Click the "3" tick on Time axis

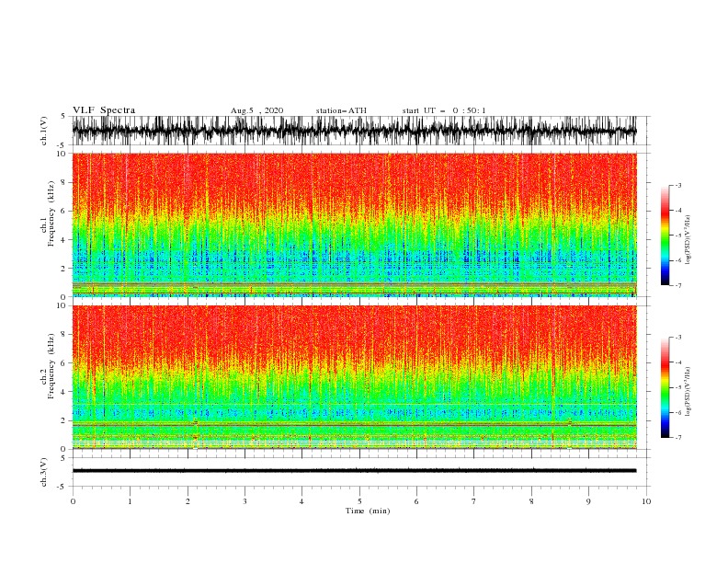(x=245, y=501)
